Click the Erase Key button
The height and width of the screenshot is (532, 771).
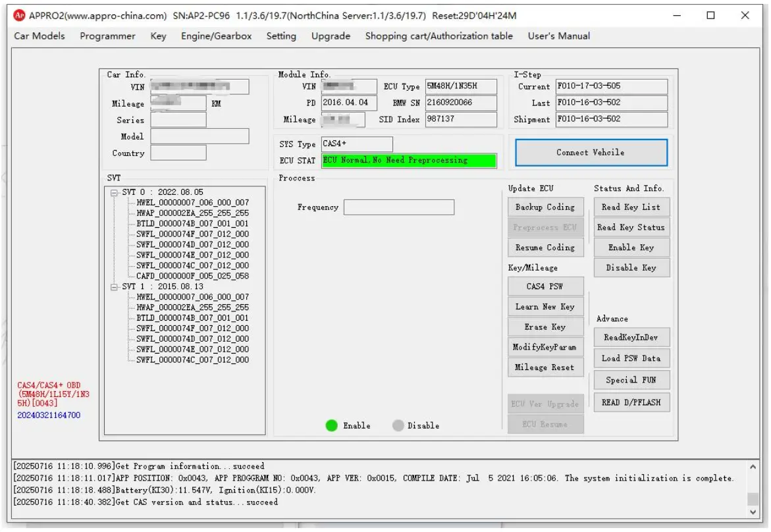coord(545,327)
